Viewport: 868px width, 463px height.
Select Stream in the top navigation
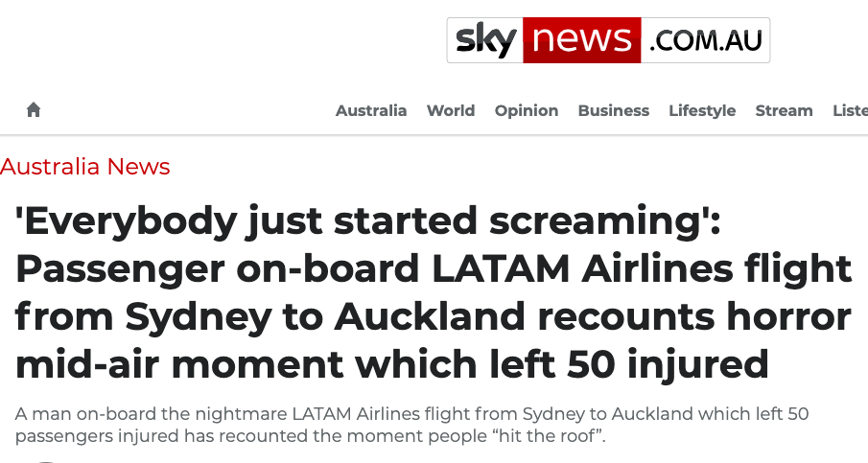tap(784, 110)
